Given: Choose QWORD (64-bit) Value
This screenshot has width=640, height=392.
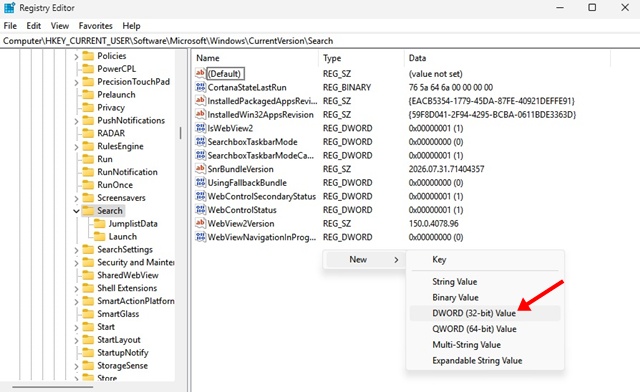Looking at the screenshot, I should point(485,329).
